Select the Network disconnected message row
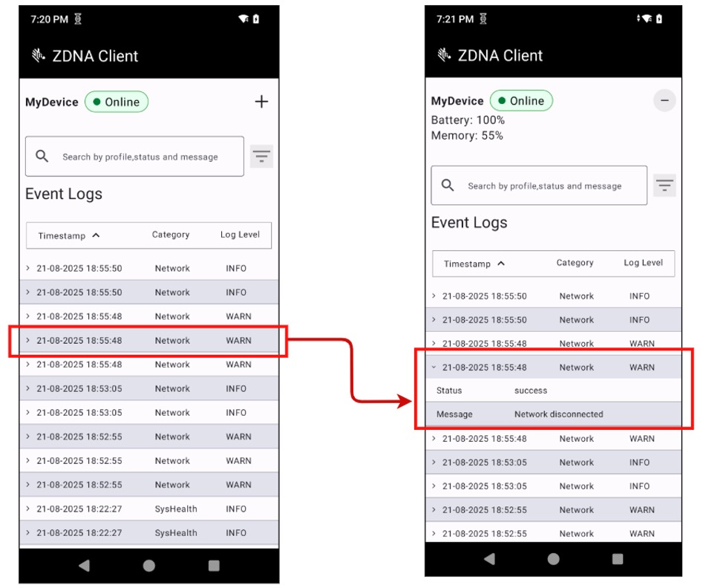Viewport: 703px width, 588px height. pos(558,414)
